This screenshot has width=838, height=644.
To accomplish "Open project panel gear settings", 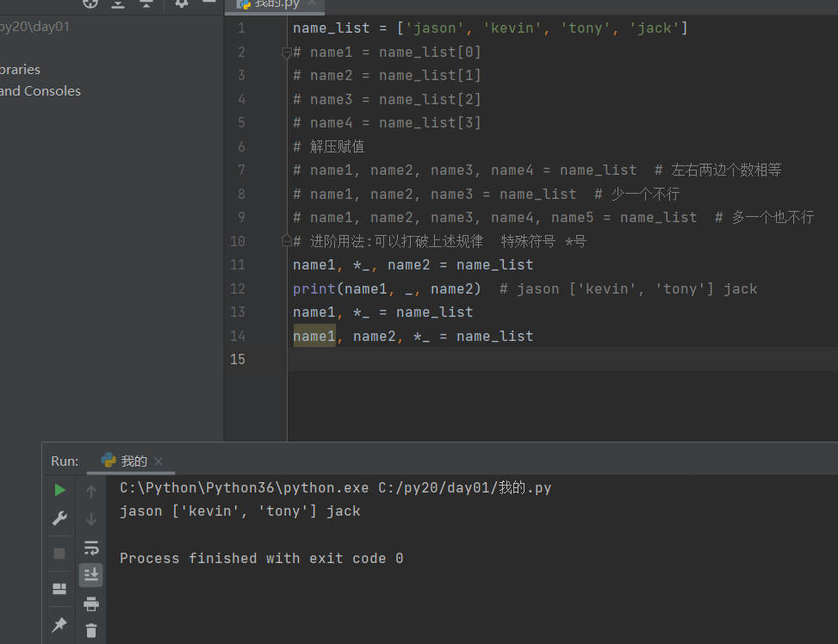I will click(182, 3).
